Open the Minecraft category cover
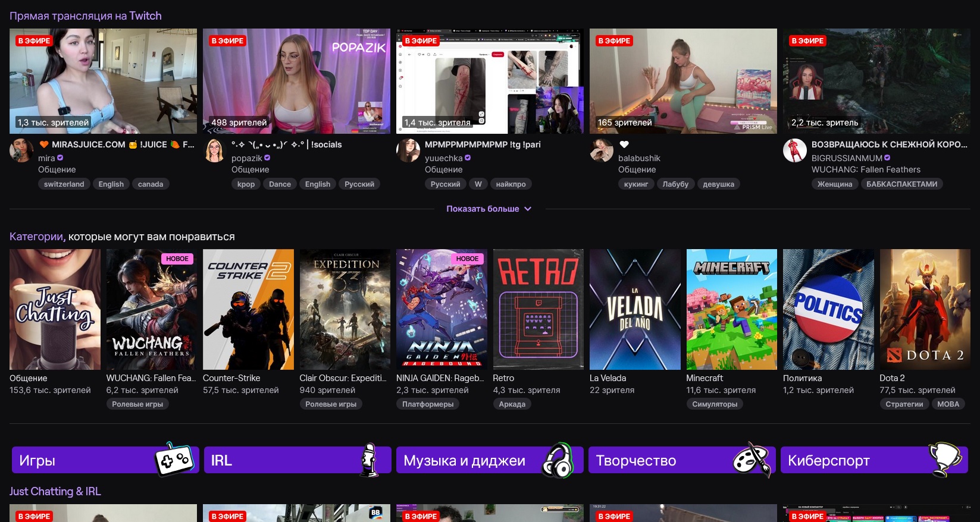 click(x=732, y=309)
